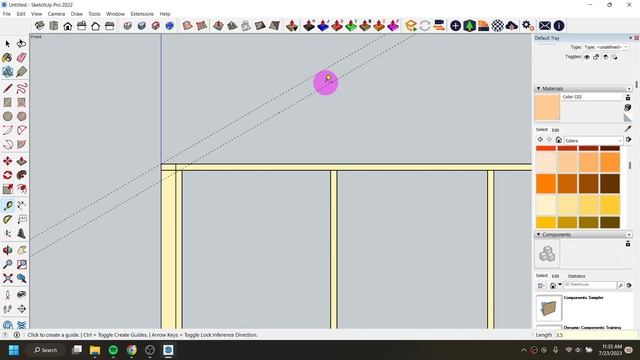Open the Window menu

[116, 14]
